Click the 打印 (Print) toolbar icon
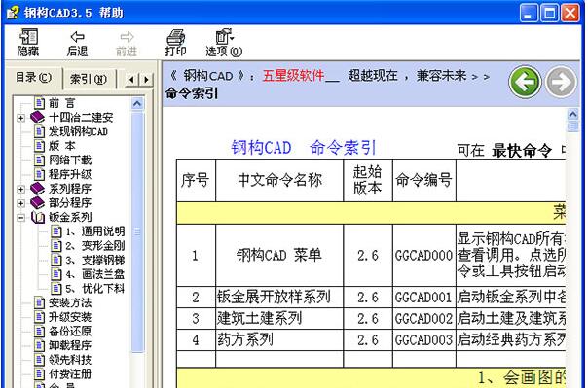Screen dimensions: 588x388 (175, 37)
